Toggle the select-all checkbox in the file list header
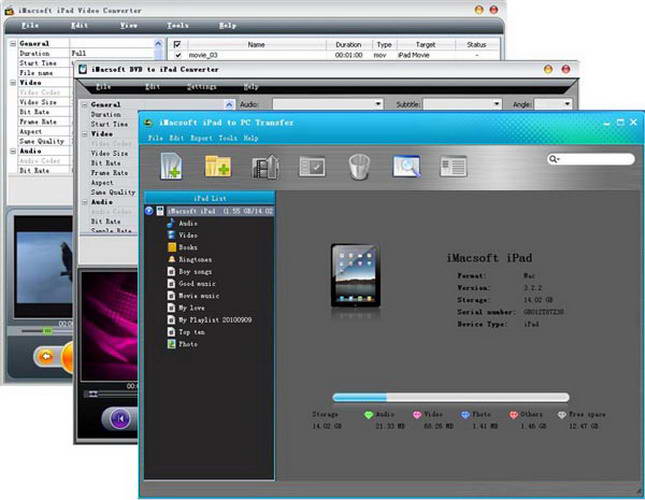Screen dimensions: 645x500 pyautogui.click(x=177, y=44)
